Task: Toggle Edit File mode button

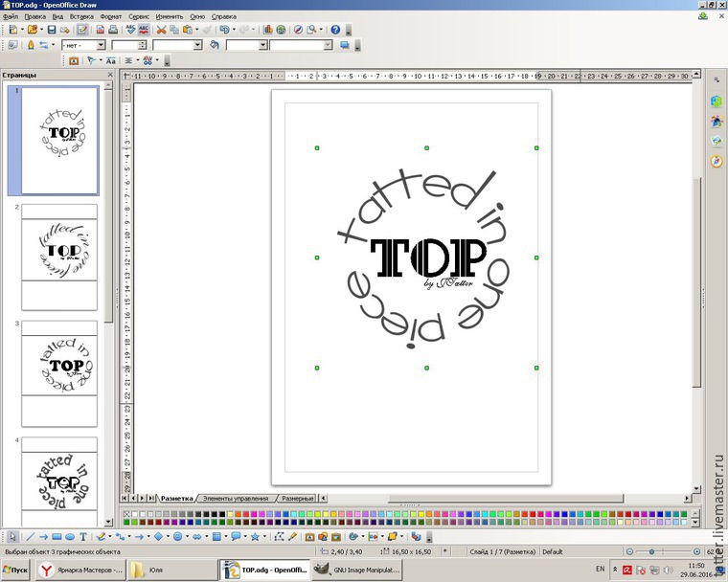Action: 82,30
